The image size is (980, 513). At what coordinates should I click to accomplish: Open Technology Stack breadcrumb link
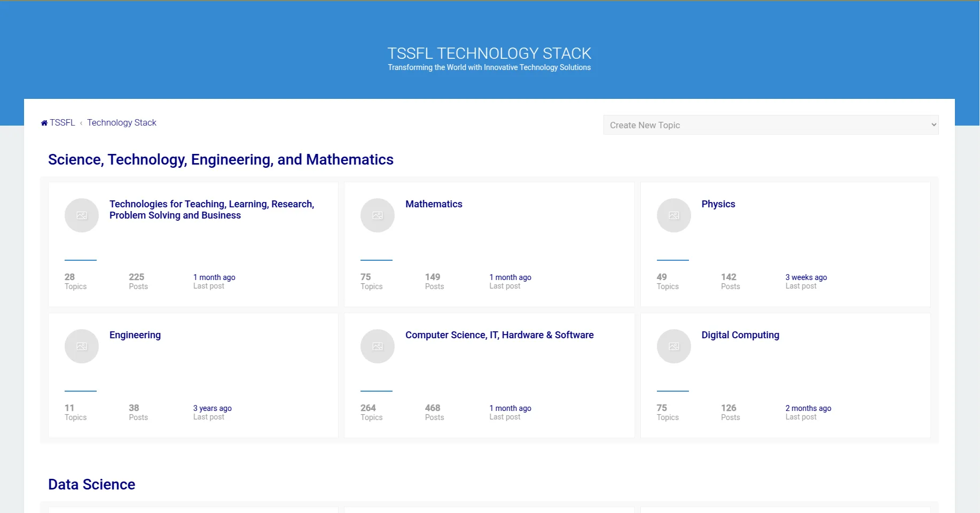122,123
